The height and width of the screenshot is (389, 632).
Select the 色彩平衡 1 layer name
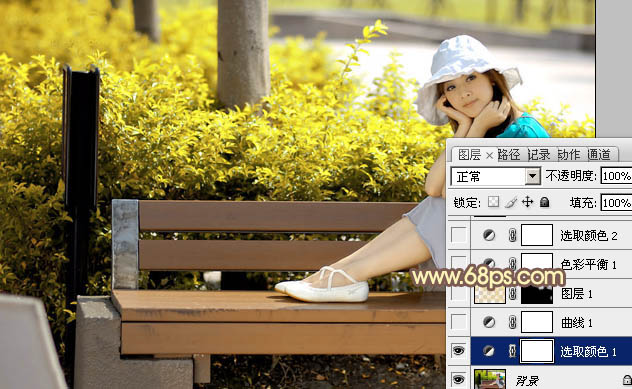coord(589,264)
